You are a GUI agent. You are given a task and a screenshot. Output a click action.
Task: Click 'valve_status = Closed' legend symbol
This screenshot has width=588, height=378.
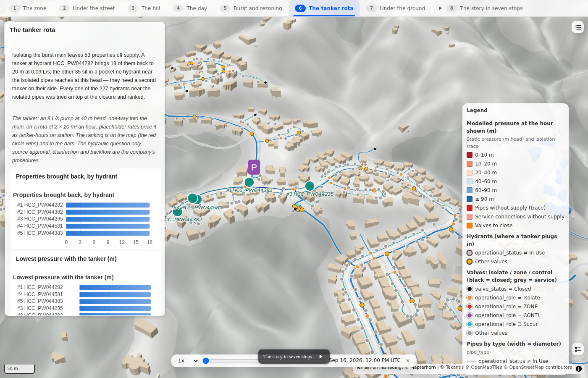click(470, 289)
